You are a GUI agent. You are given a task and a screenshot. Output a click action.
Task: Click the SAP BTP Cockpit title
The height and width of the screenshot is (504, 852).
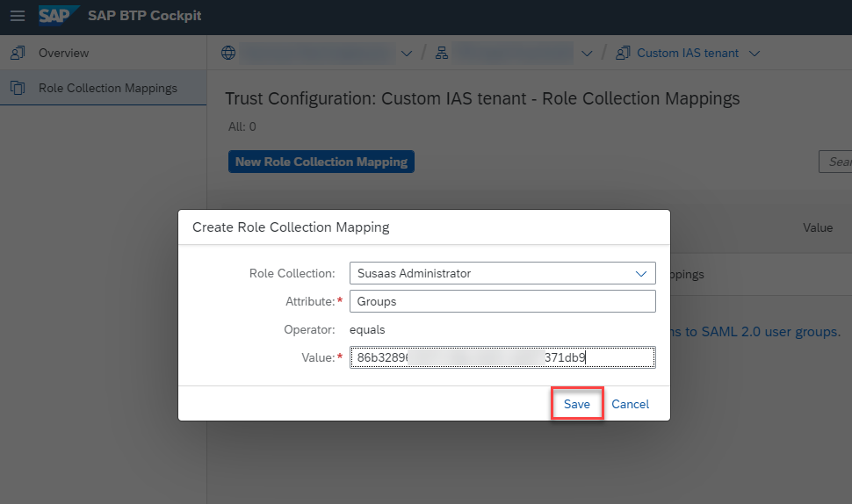145,16
